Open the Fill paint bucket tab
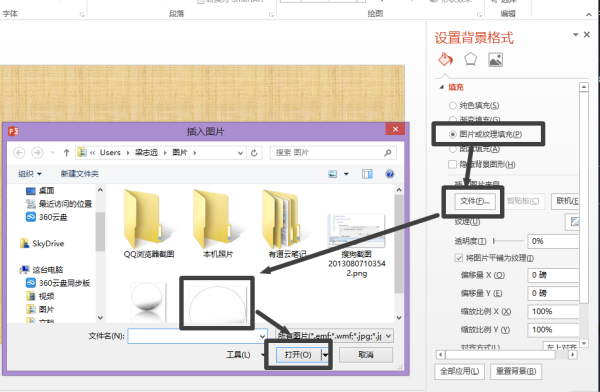600x392 pixels. (445, 59)
